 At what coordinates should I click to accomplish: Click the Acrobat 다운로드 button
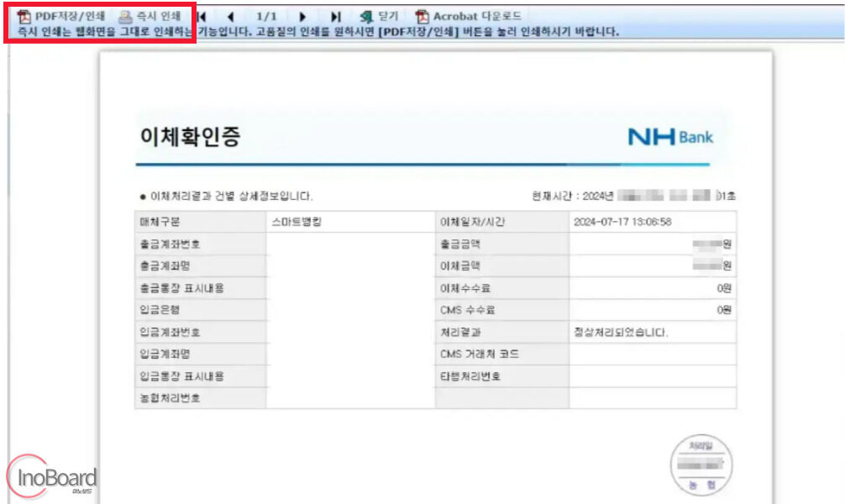[x=469, y=16]
